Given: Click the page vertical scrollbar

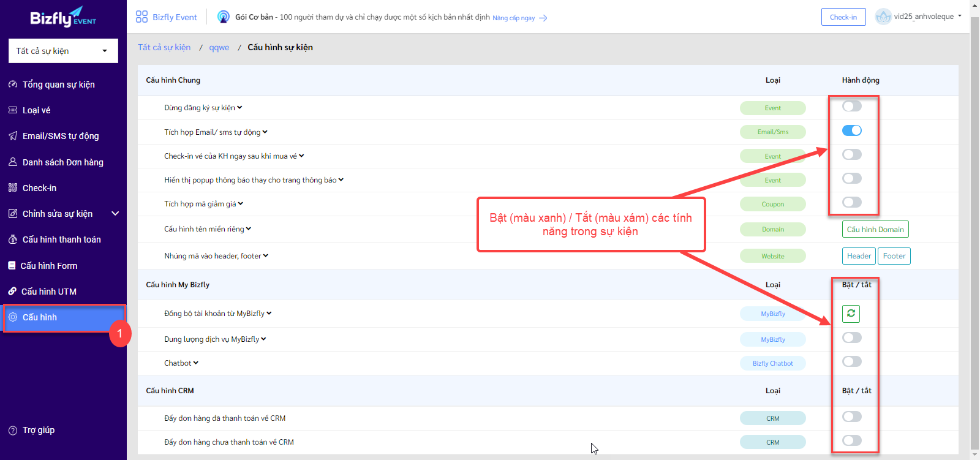Looking at the screenshot, I should coord(974,233).
